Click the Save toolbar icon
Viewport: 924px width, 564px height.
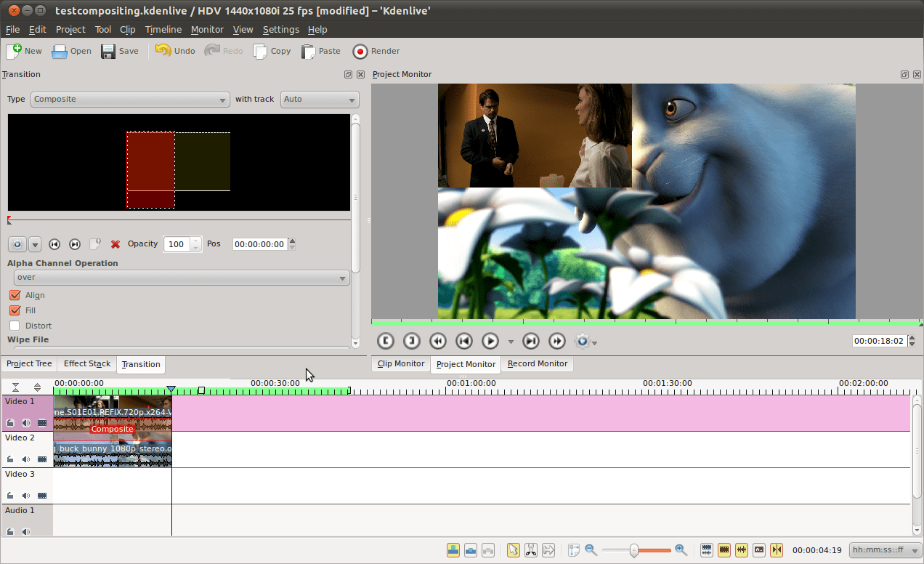(x=118, y=51)
